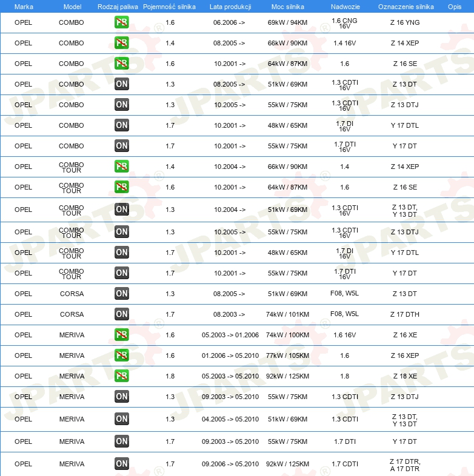Image resolution: width=474 pixels, height=476 pixels.
Task: Click the ON icon for MERIVA 92kW 1.7 CDTI
Action: pos(122,464)
